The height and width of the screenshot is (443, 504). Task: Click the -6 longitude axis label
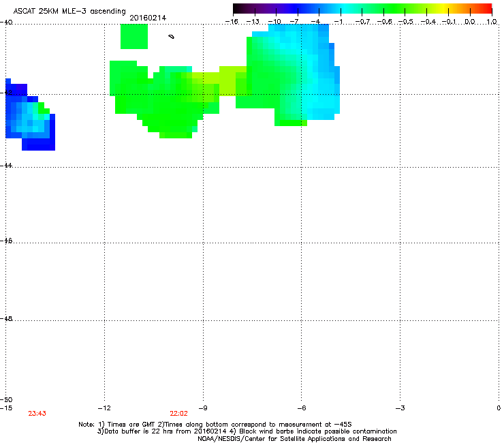(x=302, y=408)
